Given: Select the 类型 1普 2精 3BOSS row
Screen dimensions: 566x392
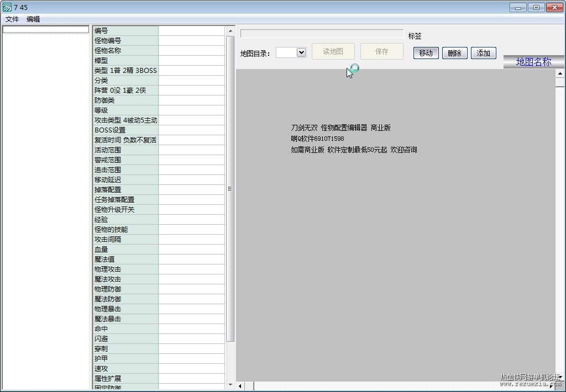Looking at the screenshot, I should coord(159,70).
